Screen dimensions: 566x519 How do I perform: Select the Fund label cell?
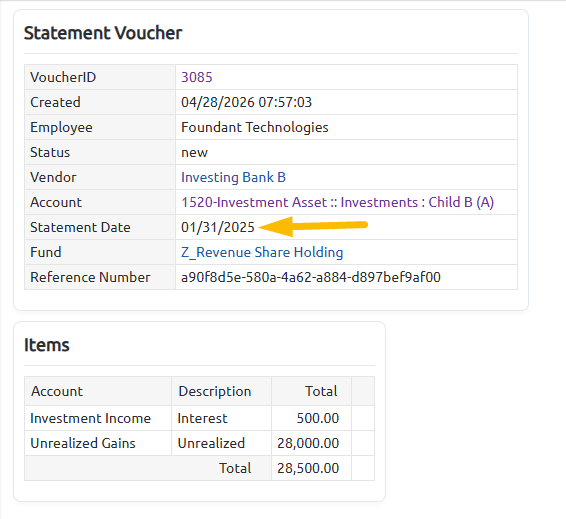[x=100, y=252]
